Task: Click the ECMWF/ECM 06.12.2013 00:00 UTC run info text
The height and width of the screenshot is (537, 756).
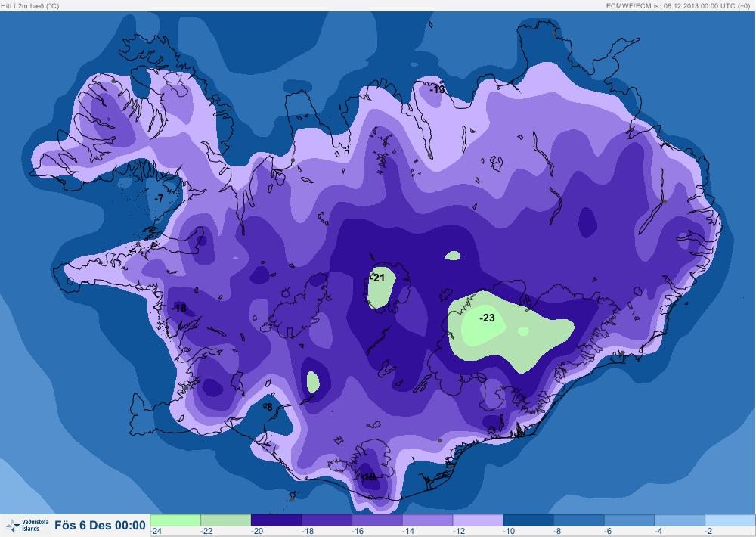Action: pyautogui.click(x=678, y=6)
